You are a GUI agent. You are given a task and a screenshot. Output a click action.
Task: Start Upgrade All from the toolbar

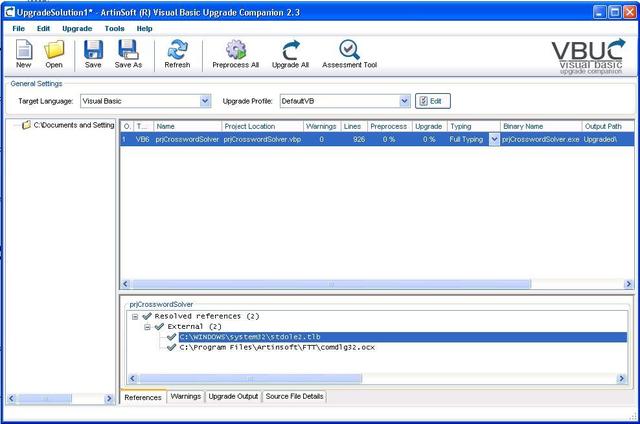(x=290, y=54)
